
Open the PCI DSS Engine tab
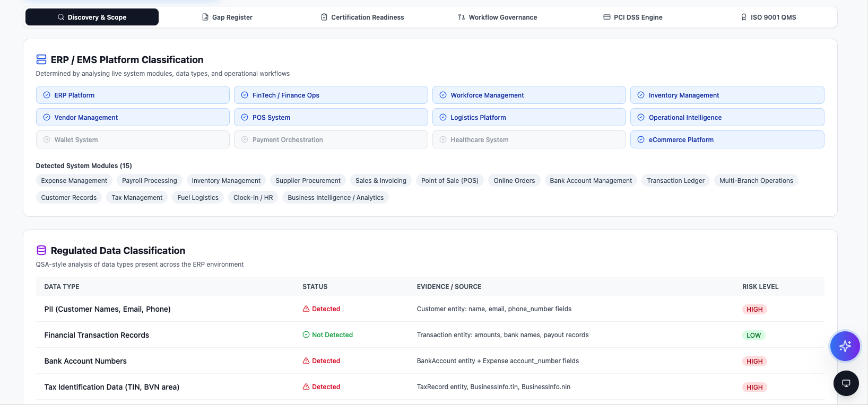[x=633, y=17]
